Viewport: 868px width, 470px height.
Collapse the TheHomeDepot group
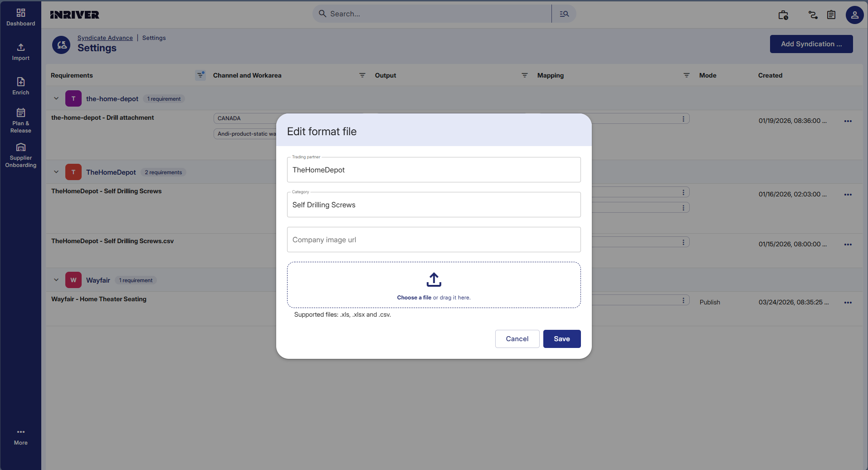point(56,172)
